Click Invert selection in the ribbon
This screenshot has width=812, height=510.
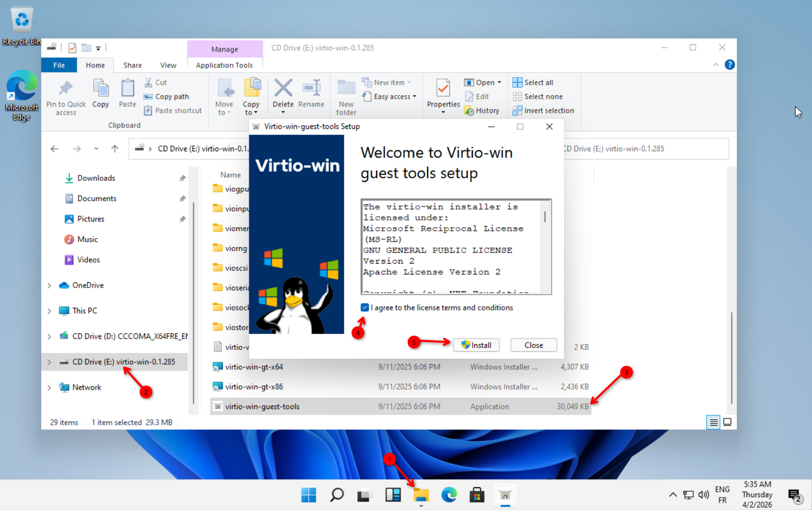pyautogui.click(x=543, y=111)
